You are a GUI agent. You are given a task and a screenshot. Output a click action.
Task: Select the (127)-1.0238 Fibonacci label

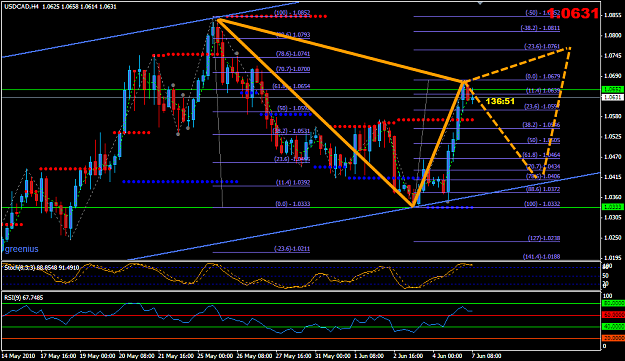[544, 238]
